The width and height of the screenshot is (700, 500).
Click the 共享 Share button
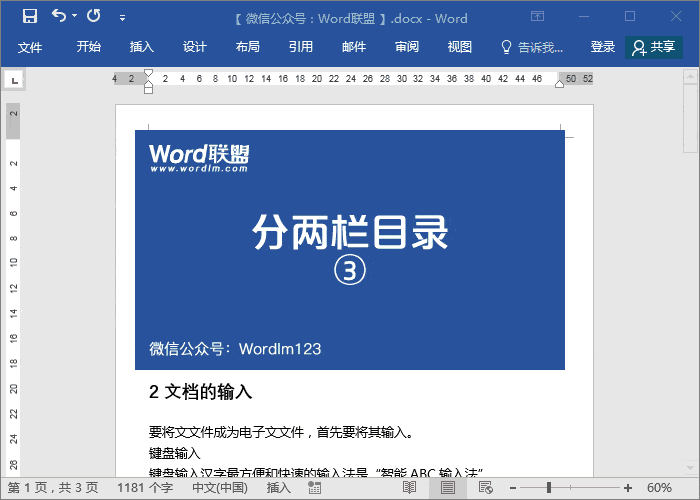(654, 47)
